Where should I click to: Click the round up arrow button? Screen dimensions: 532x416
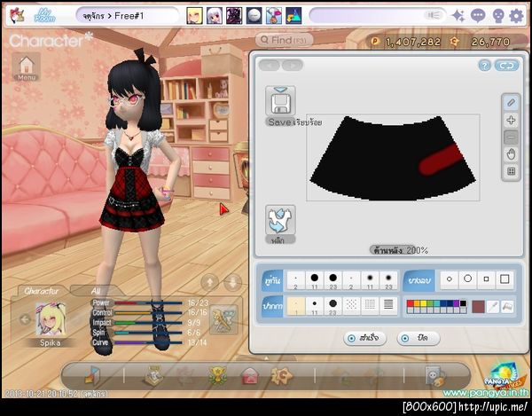(209, 283)
